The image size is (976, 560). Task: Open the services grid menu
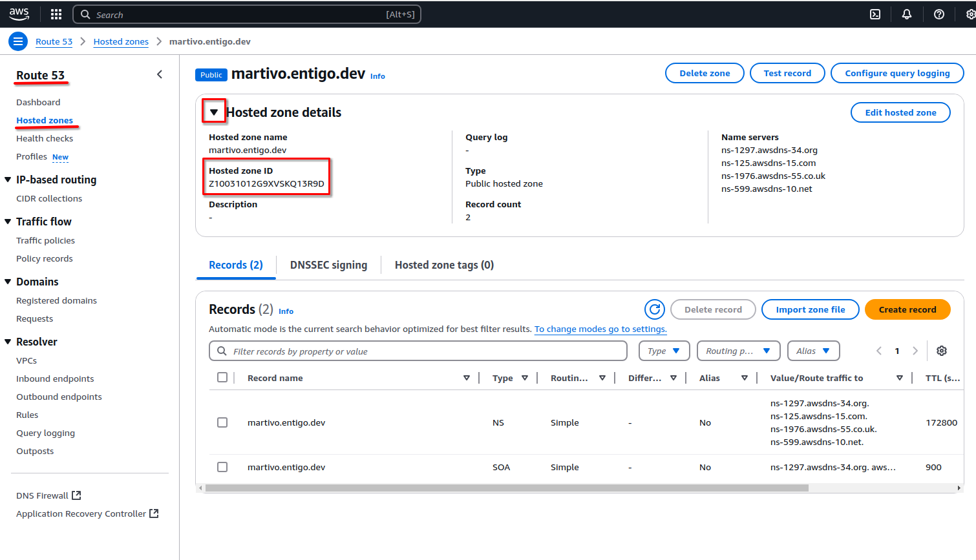point(56,14)
